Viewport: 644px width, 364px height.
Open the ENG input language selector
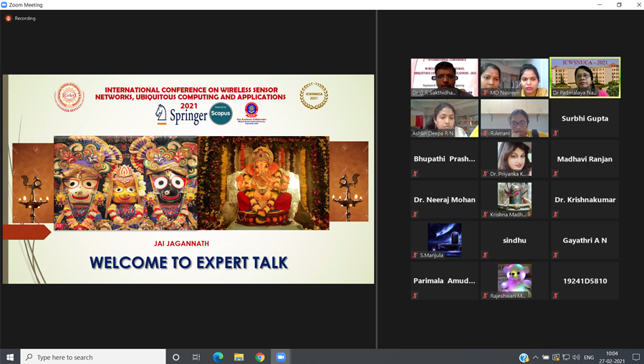click(x=589, y=357)
